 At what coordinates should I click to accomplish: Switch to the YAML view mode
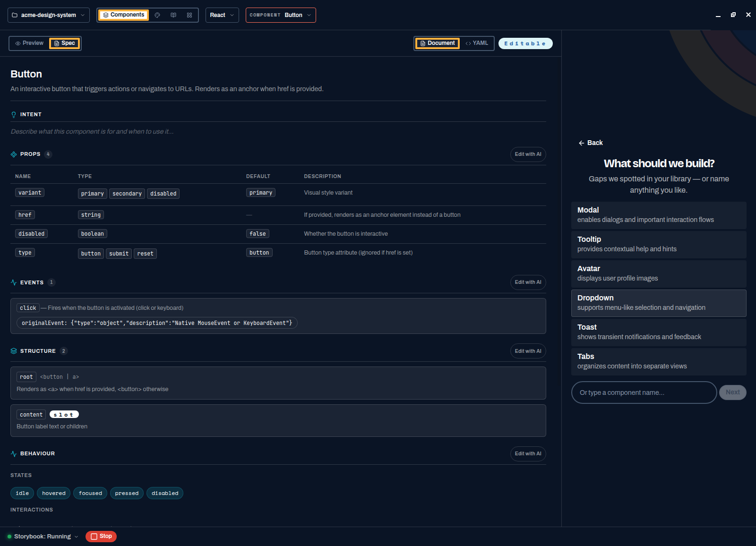click(x=477, y=43)
